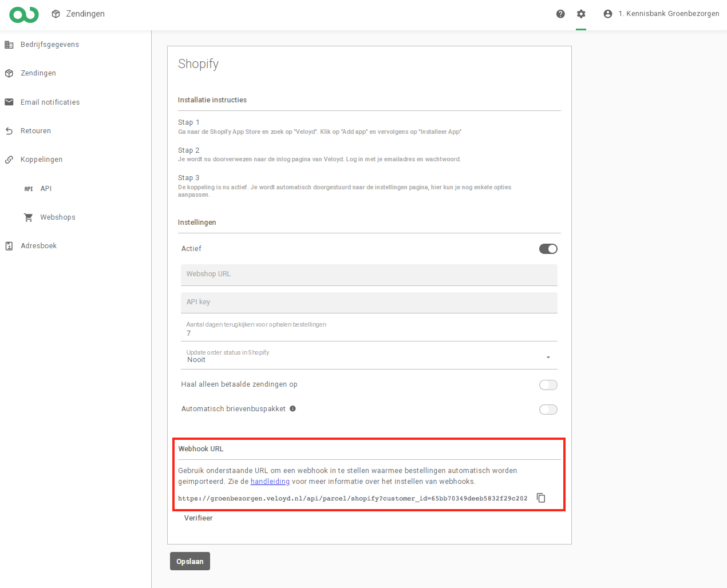Enable Haal alleen betaalde zendingen op

[548, 385]
